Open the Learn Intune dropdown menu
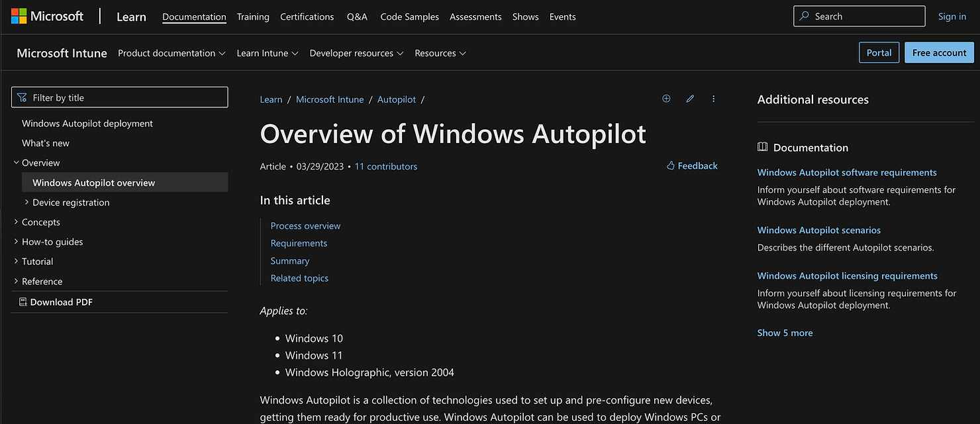The image size is (980, 424). [x=267, y=53]
